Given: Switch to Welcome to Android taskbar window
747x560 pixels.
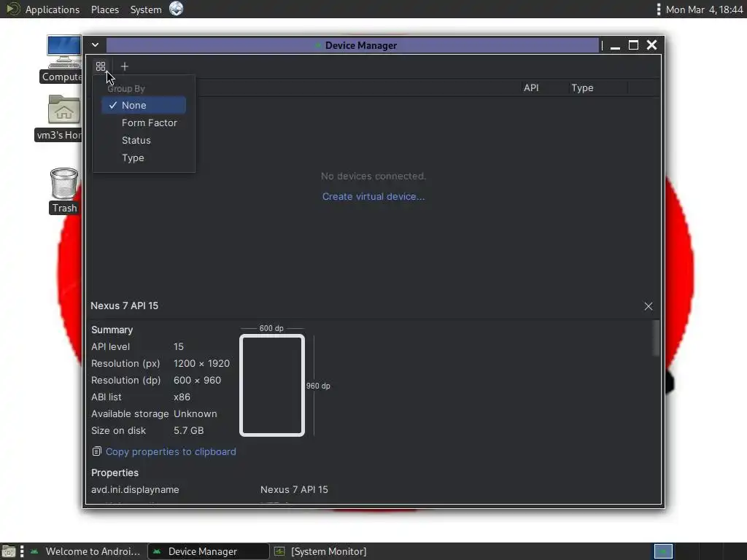Looking at the screenshot, I should (x=86, y=551).
